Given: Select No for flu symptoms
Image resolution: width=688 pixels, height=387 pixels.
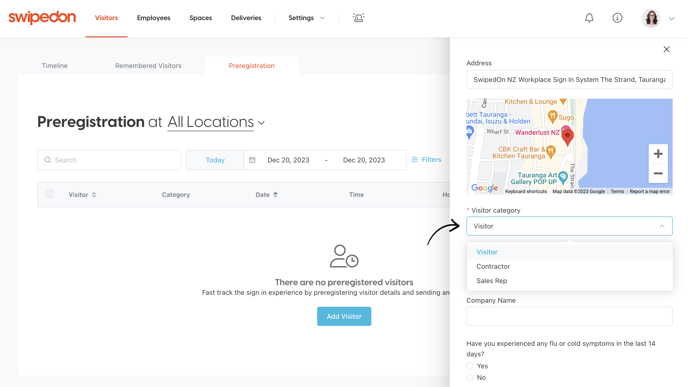Looking at the screenshot, I should [x=470, y=377].
